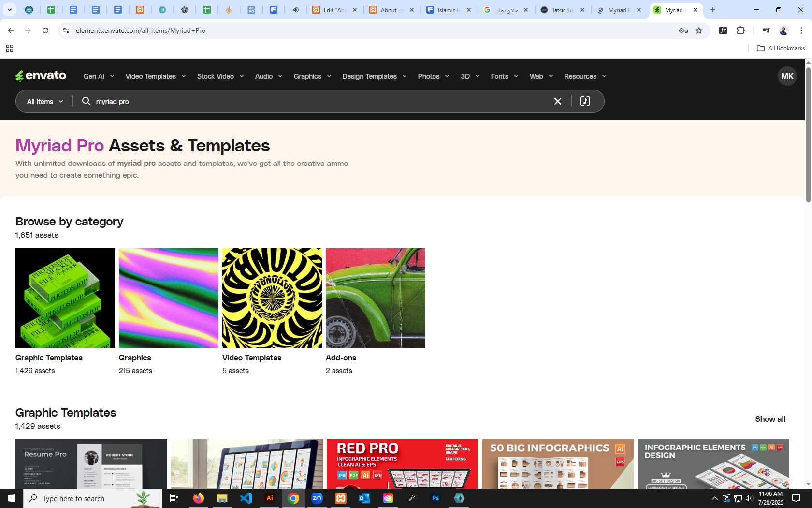Viewport: 812px width, 508px height.
Task: Open the Fontself extension icon
Action: [x=723, y=30]
